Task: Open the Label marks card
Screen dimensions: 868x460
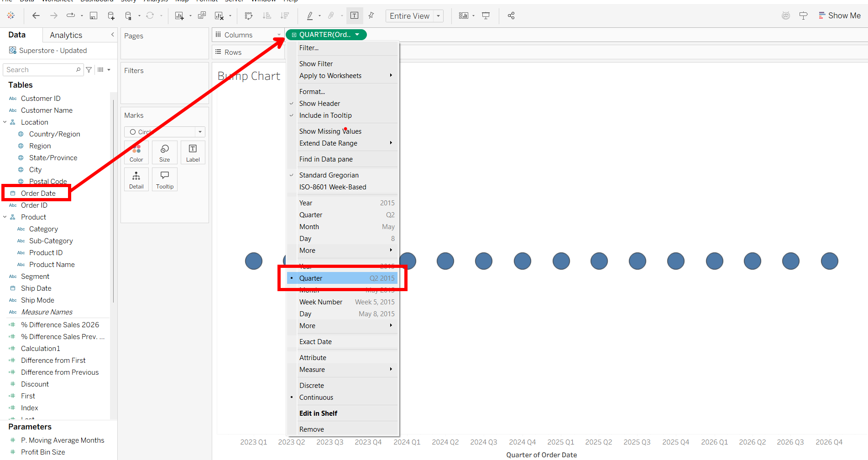Action: 193,152
